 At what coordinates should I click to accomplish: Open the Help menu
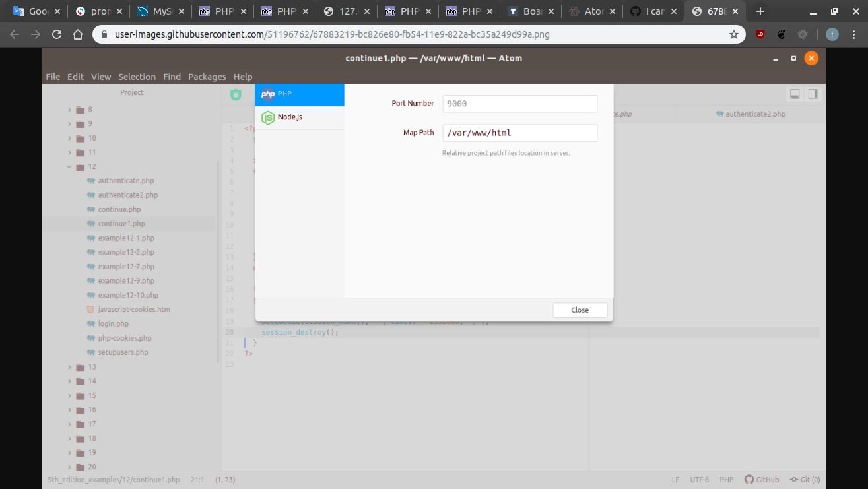[243, 77]
